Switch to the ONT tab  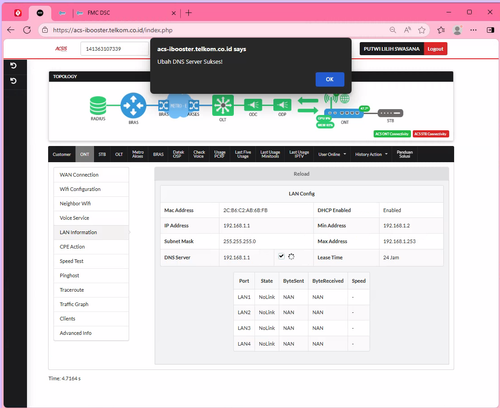(x=85, y=154)
